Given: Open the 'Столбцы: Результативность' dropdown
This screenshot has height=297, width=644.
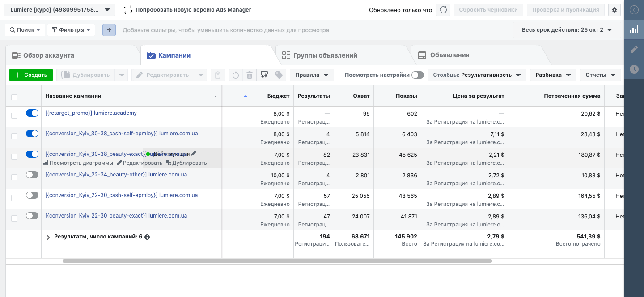Looking at the screenshot, I should (x=477, y=75).
